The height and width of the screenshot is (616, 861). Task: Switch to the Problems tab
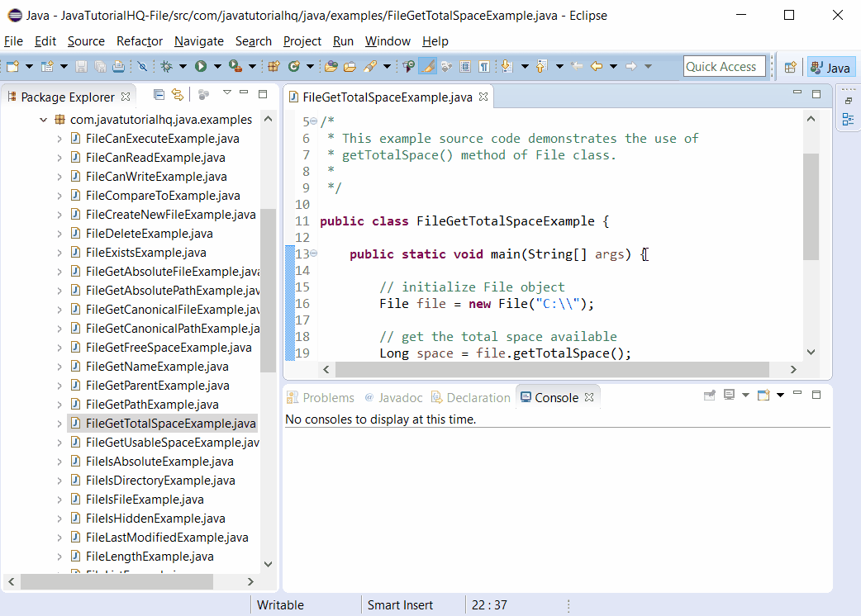pyautogui.click(x=321, y=398)
